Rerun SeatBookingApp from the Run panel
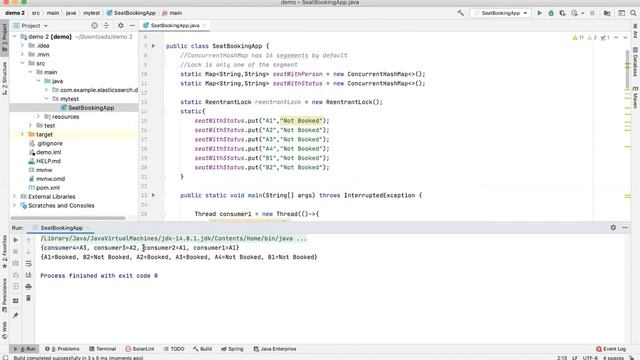The image size is (640, 360). [16, 240]
